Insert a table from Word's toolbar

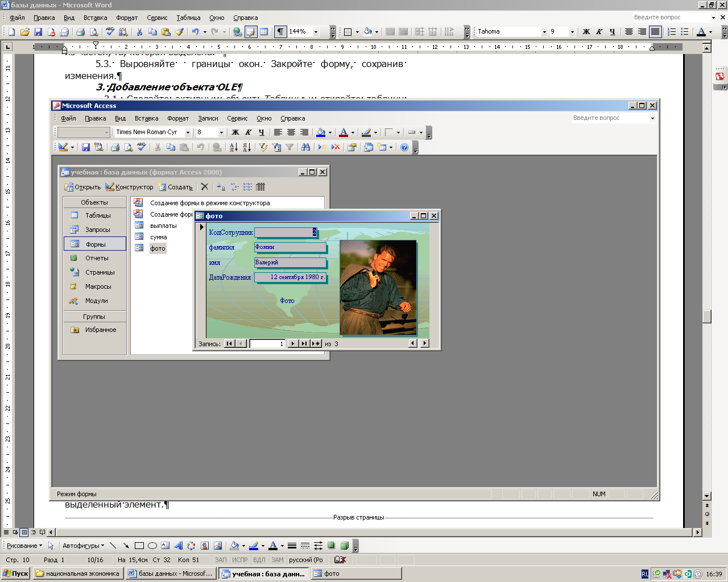click(x=264, y=32)
